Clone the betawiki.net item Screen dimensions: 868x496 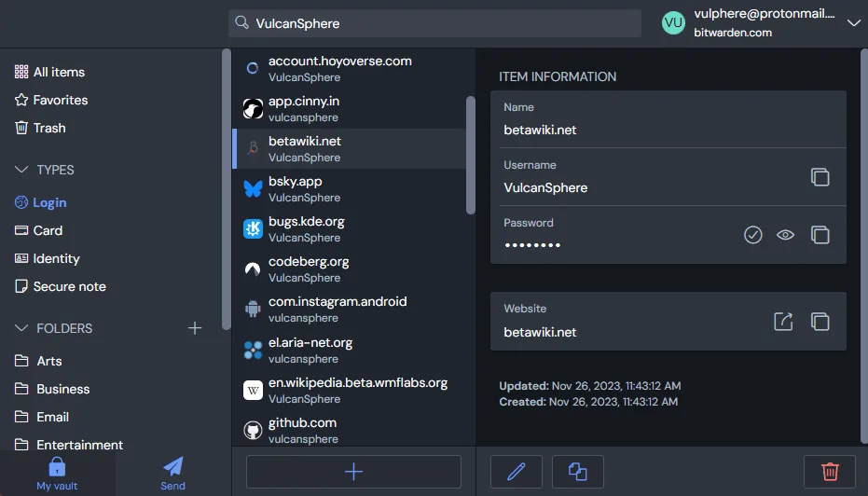pos(577,472)
